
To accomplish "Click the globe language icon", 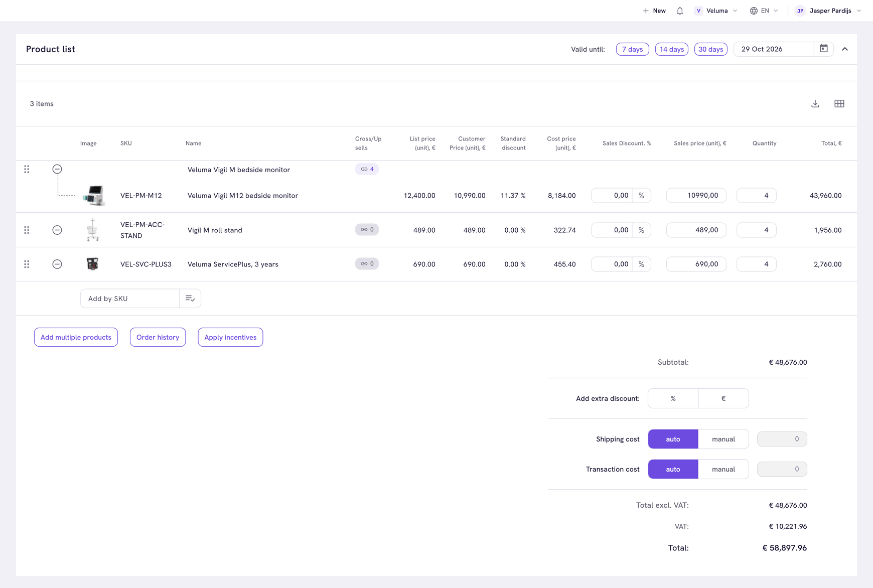I will (754, 11).
